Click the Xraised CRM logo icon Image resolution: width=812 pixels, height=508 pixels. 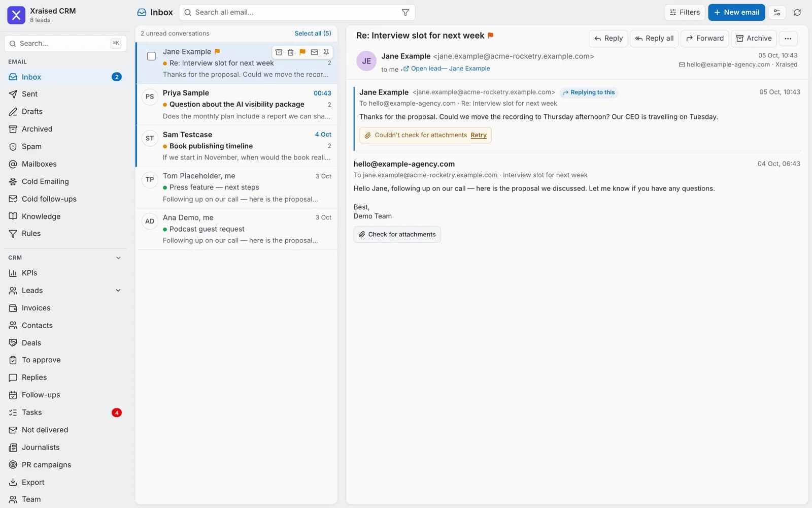(16, 15)
